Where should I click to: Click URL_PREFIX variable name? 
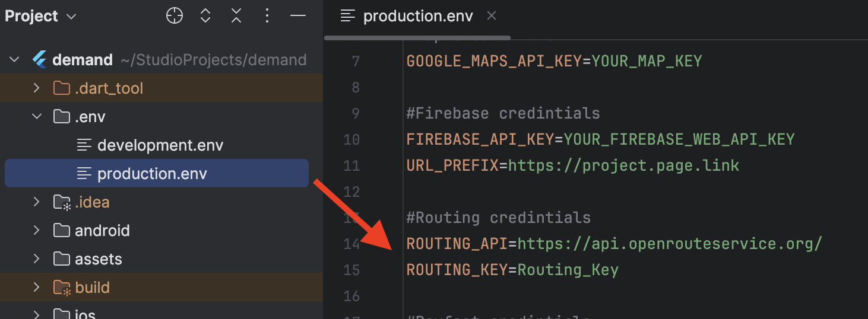pyautogui.click(x=452, y=165)
